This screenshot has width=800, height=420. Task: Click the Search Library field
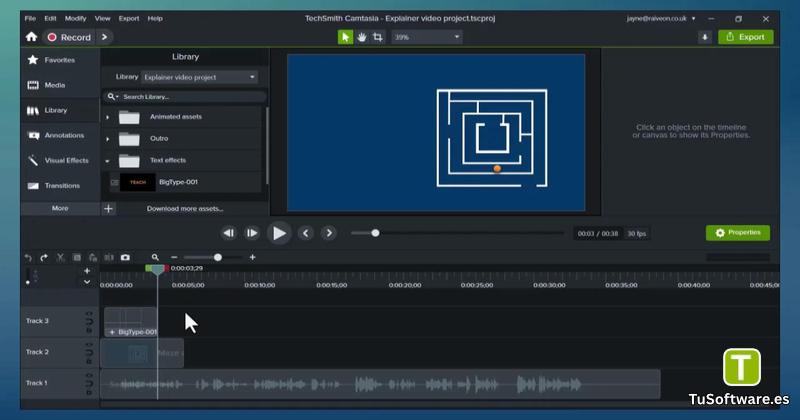(x=185, y=96)
